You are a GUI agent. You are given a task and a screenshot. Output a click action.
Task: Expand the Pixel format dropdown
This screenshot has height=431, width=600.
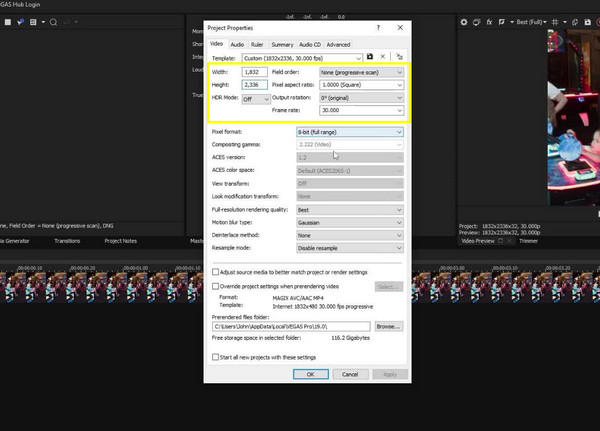point(399,132)
